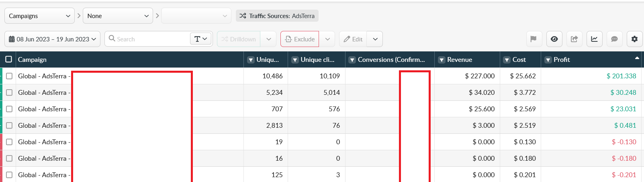644x182 pixels.
Task: Click the flag icon button
Action: (x=534, y=39)
